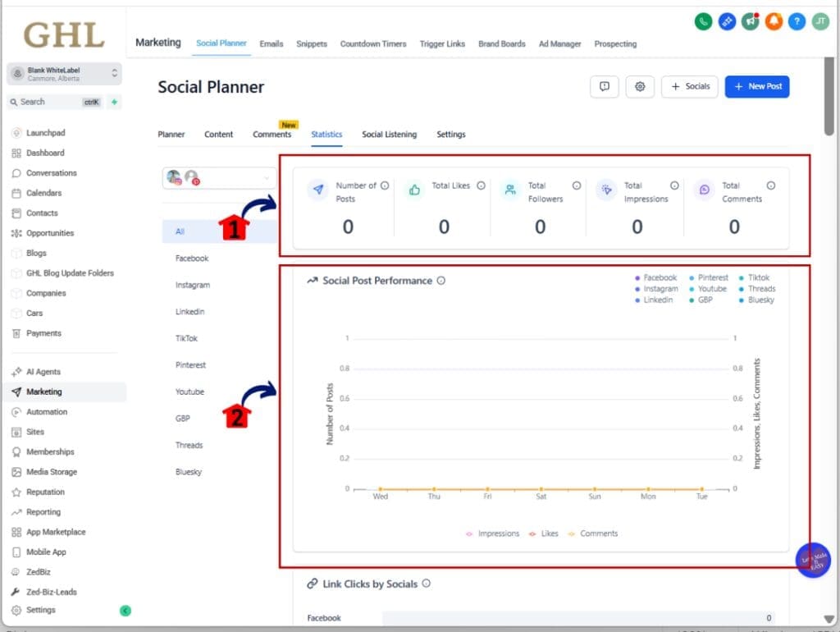Open Countdown Timers from the top menu

pyautogui.click(x=373, y=44)
